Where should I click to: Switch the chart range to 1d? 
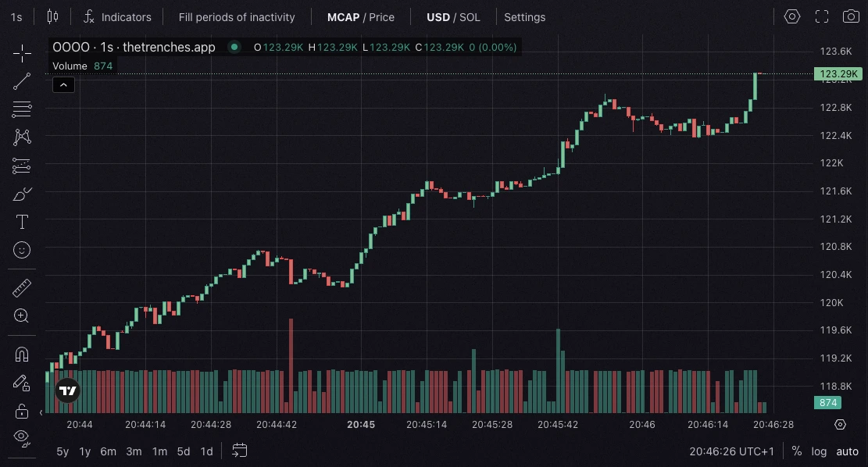tap(206, 451)
